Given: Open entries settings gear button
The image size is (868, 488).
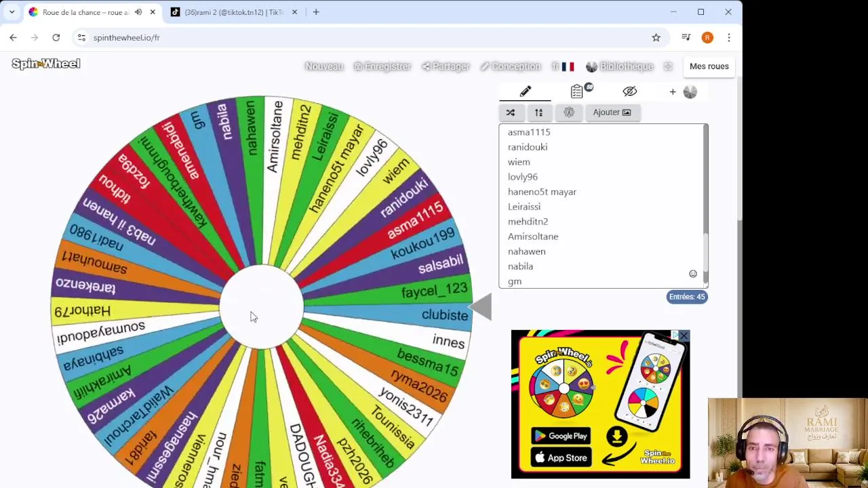Looking at the screenshot, I should pos(569,113).
